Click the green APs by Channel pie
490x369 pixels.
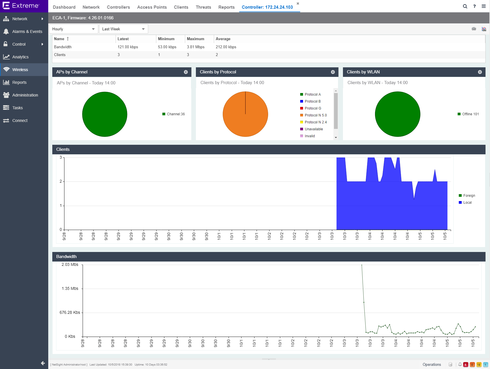(105, 114)
